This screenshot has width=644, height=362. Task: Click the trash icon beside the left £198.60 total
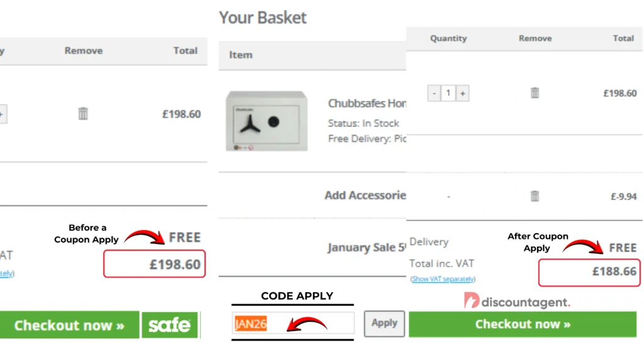coord(83,114)
